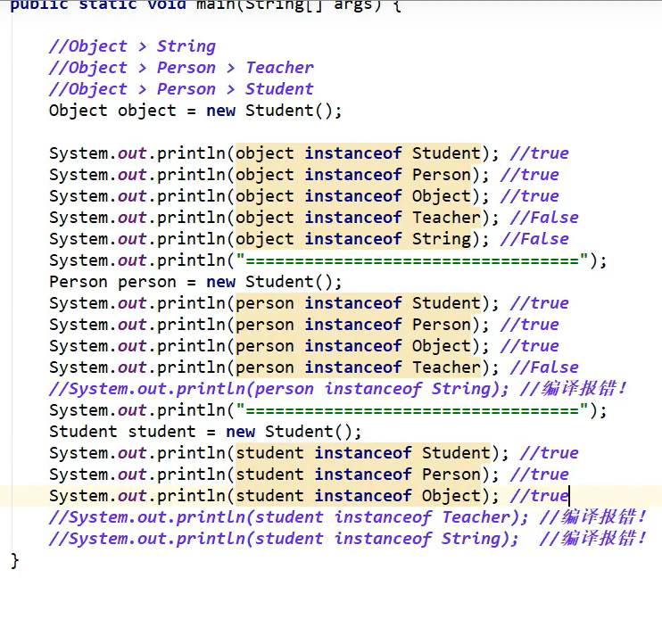
Task: Click the closing brace of main method
Action: pos(15,561)
